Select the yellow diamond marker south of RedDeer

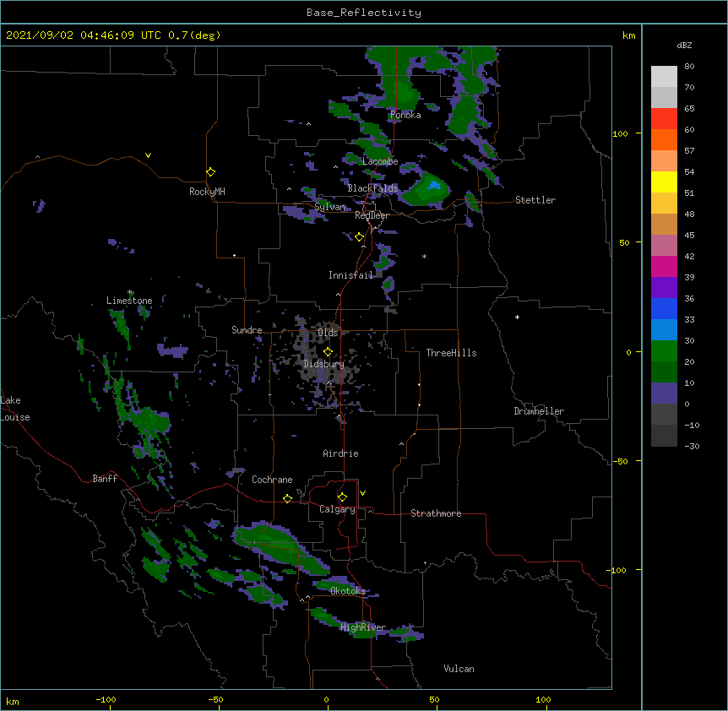pos(359,237)
